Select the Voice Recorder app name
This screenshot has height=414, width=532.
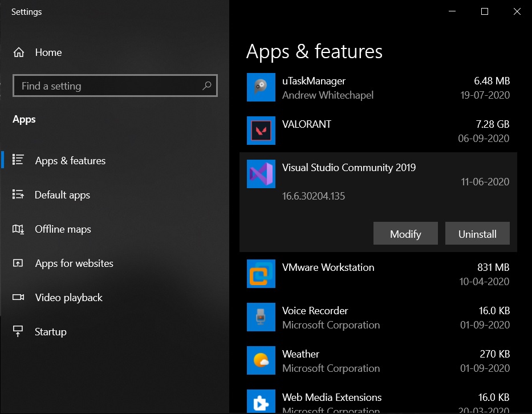315,310
